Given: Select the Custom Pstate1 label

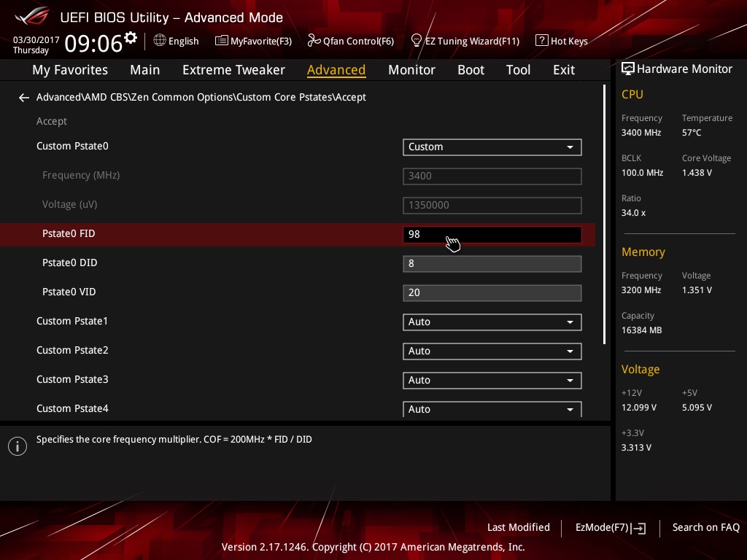Looking at the screenshot, I should 72,321.
